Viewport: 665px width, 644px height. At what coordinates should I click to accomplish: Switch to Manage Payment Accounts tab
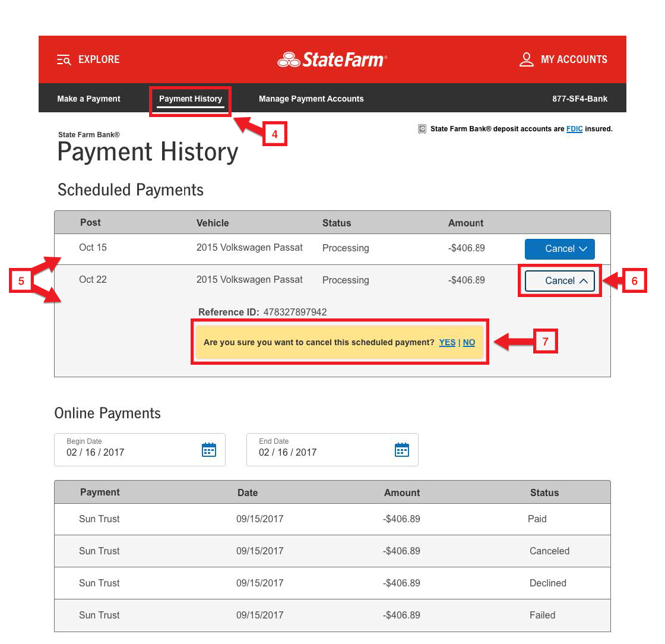[311, 99]
